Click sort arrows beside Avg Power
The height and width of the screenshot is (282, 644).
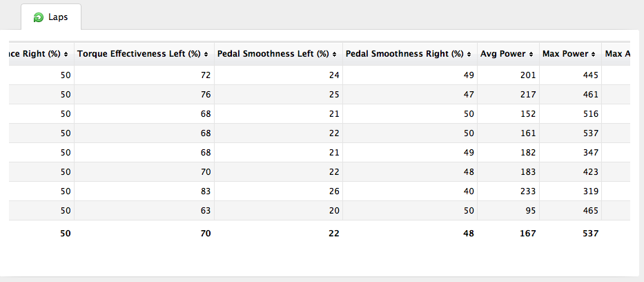531,54
